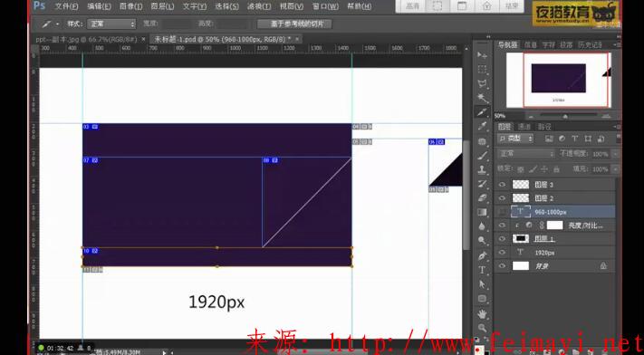
Task: Click the navigator preview thumbnail
Action: 559,80
